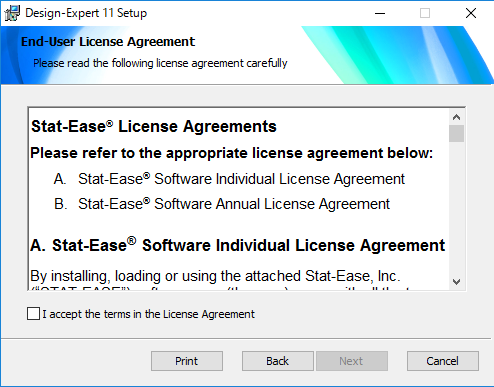This screenshot has width=494, height=387.
Task: Close the setup window with X
Action: pyautogui.click(x=471, y=13)
